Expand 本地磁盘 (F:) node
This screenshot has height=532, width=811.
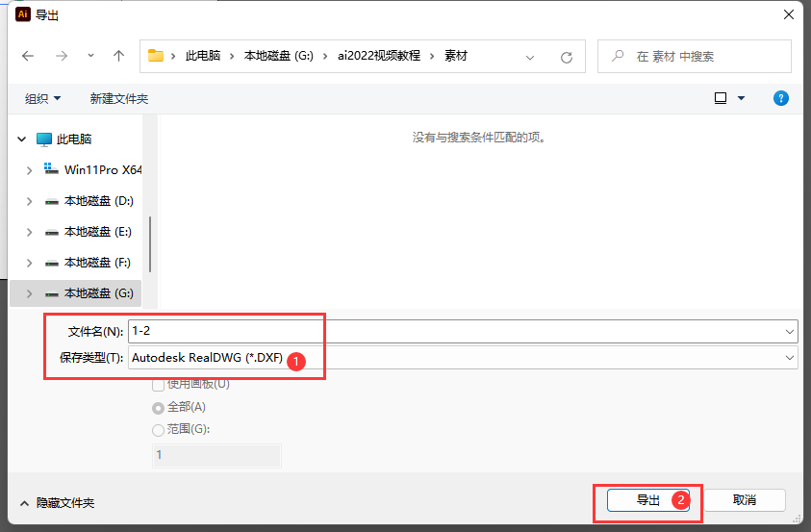30,263
